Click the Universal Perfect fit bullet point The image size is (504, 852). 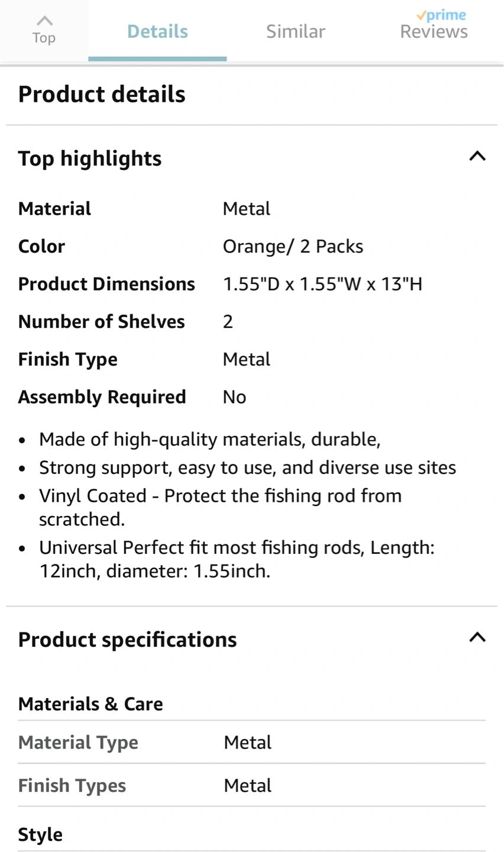pos(237,559)
